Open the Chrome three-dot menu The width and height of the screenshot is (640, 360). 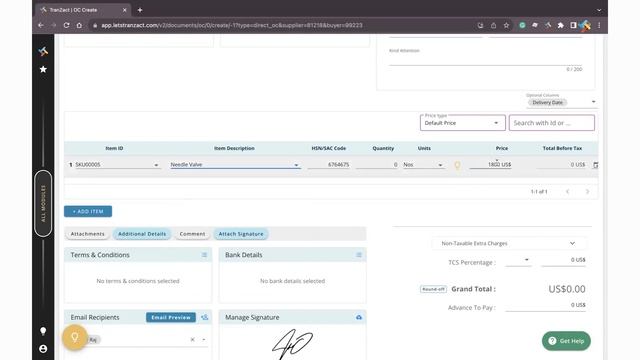(x=599, y=25)
